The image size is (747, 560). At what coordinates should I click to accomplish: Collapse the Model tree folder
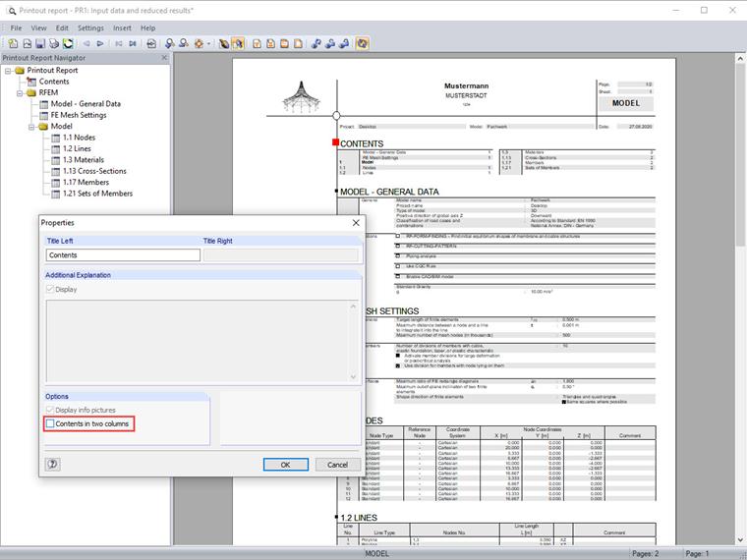pyautogui.click(x=31, y=126)
